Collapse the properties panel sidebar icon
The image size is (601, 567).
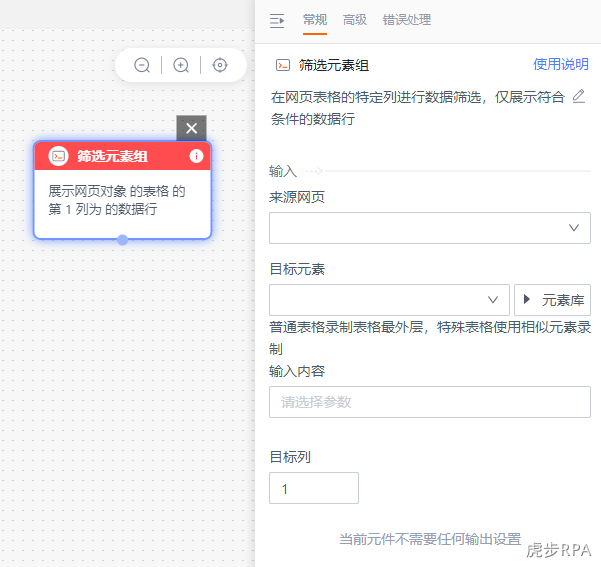[x=277, y=21]
